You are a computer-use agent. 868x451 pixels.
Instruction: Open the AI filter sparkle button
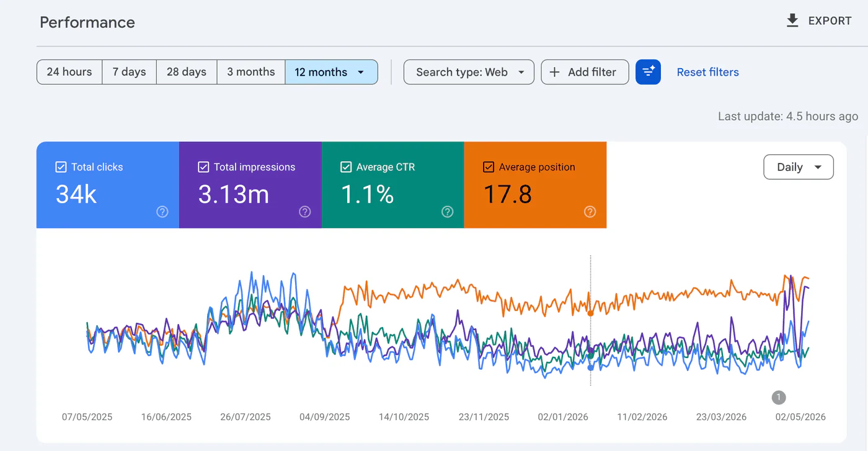point(648,72)
